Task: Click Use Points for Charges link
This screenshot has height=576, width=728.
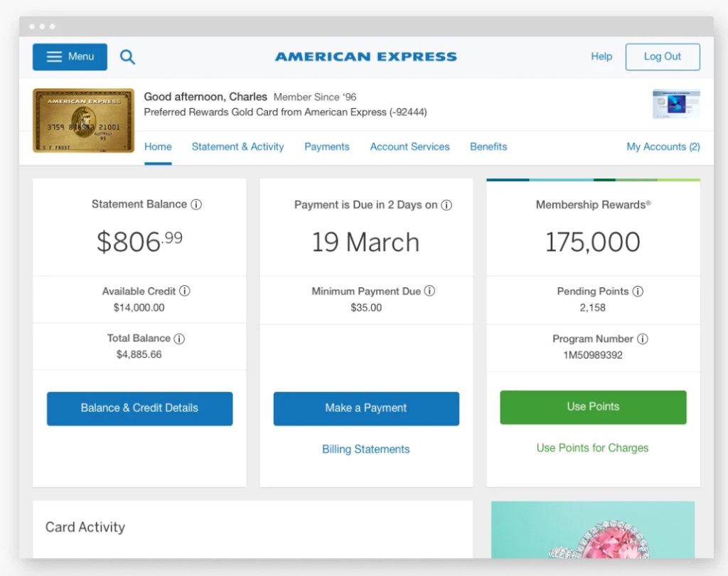Action: pyautogui.click(x=592, y=448)
